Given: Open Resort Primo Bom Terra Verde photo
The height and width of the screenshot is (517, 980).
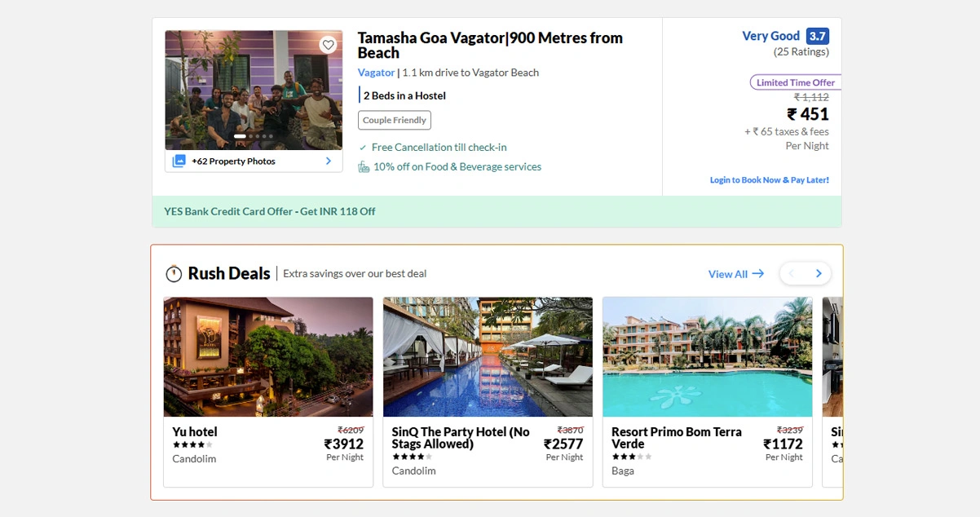Looking at the screenshot, I should (707, 356).
